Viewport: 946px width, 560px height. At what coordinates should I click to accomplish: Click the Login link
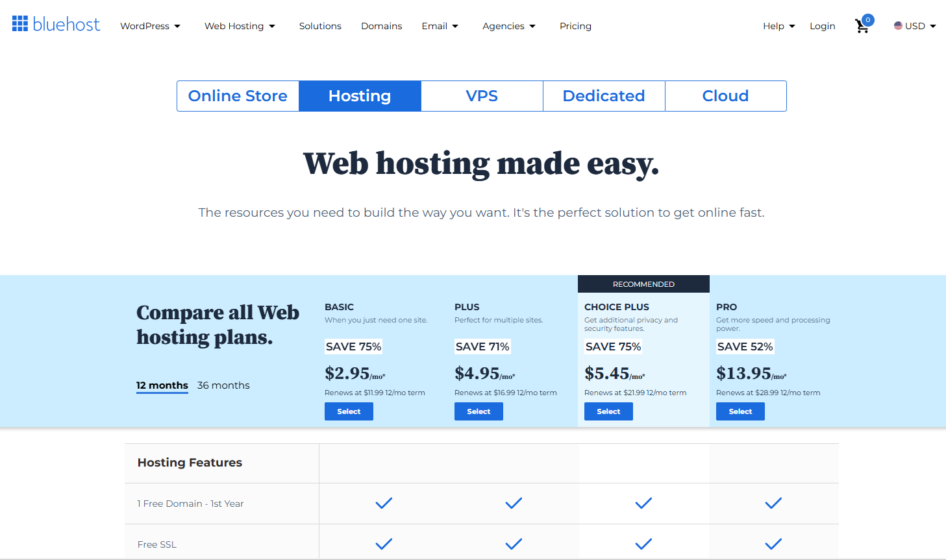coord(822,26)
